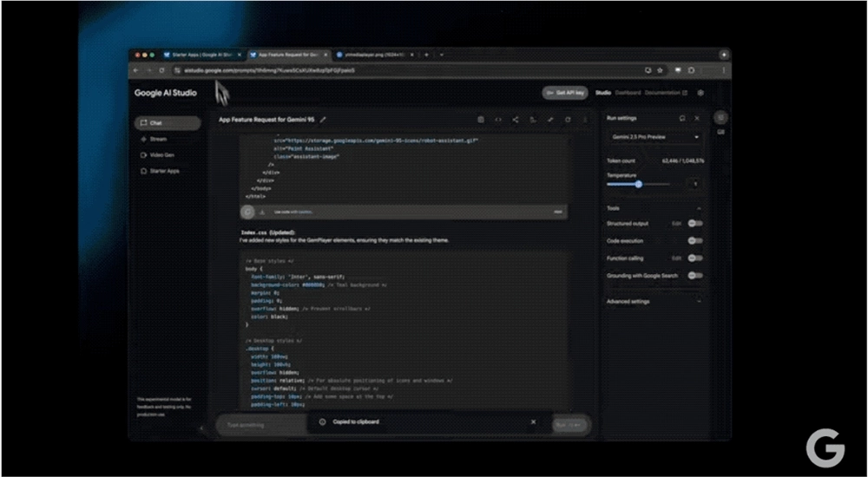Click the download code icon
The height and width of the screenshot is (477, 868).
point(262,212)
